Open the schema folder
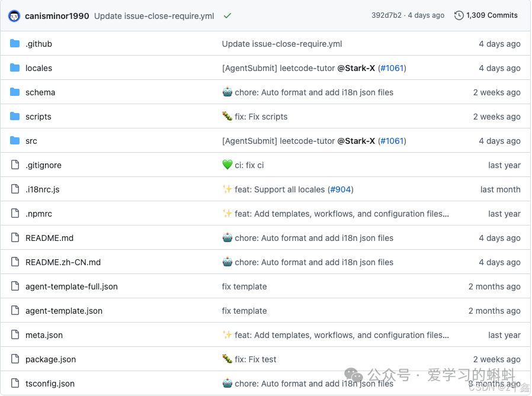The width and height of the screenshot is (532, 396). [x=40, y=92]
